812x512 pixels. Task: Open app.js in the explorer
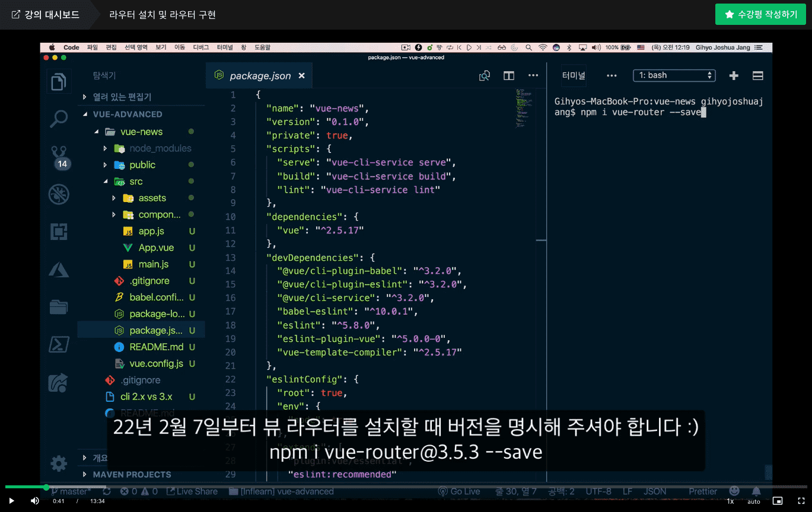click(x=151, y=231)
